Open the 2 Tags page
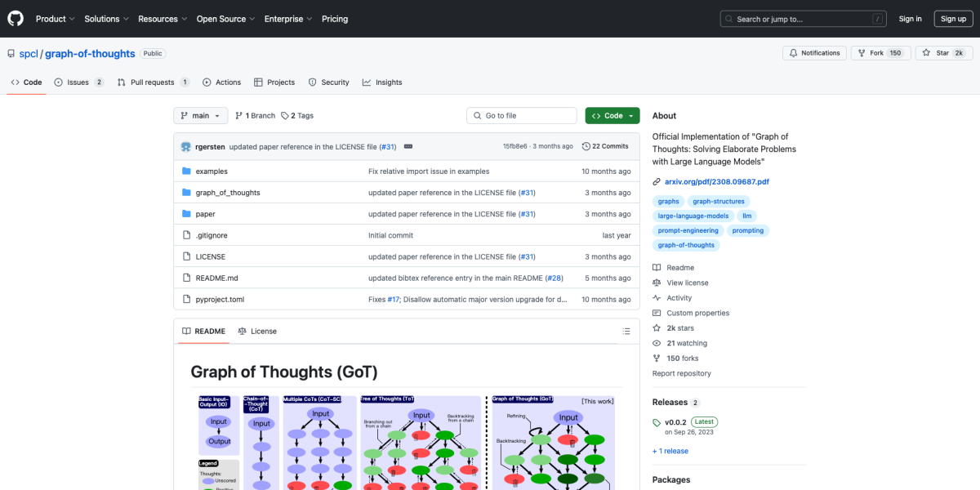This screenshot has width=980, height=490. click(297, 116)
